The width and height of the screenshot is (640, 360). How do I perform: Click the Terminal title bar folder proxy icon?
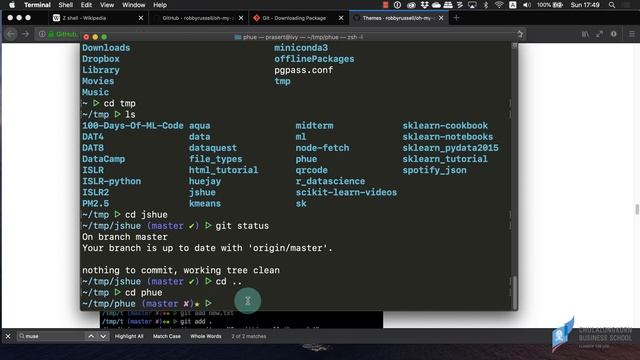[238, 37]
